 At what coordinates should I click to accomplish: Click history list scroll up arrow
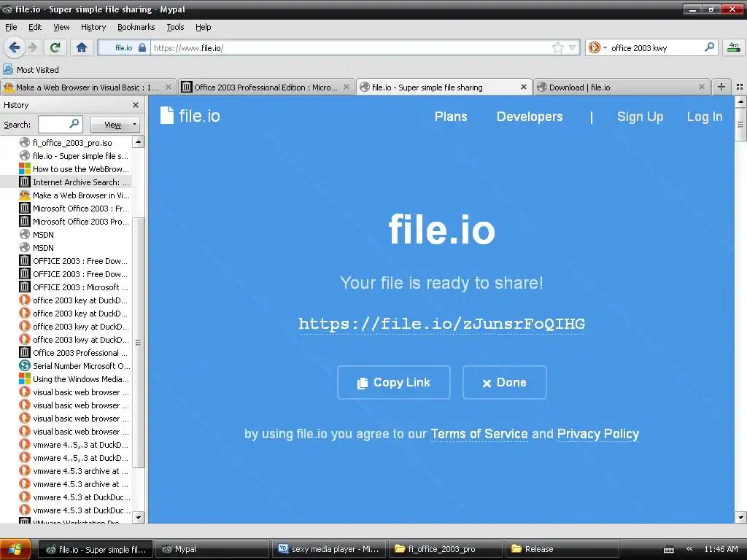(139, 142)
